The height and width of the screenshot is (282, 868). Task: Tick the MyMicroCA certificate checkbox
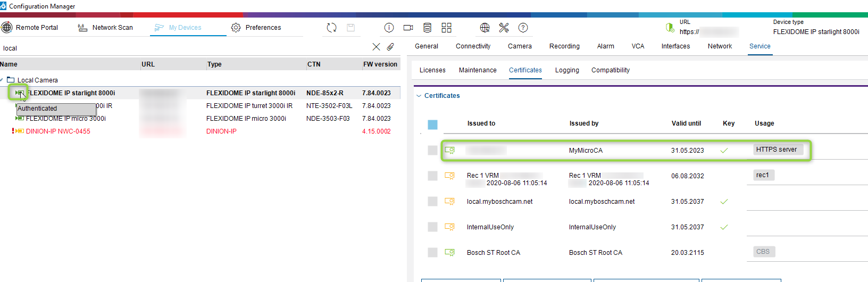tap(432, 151)
